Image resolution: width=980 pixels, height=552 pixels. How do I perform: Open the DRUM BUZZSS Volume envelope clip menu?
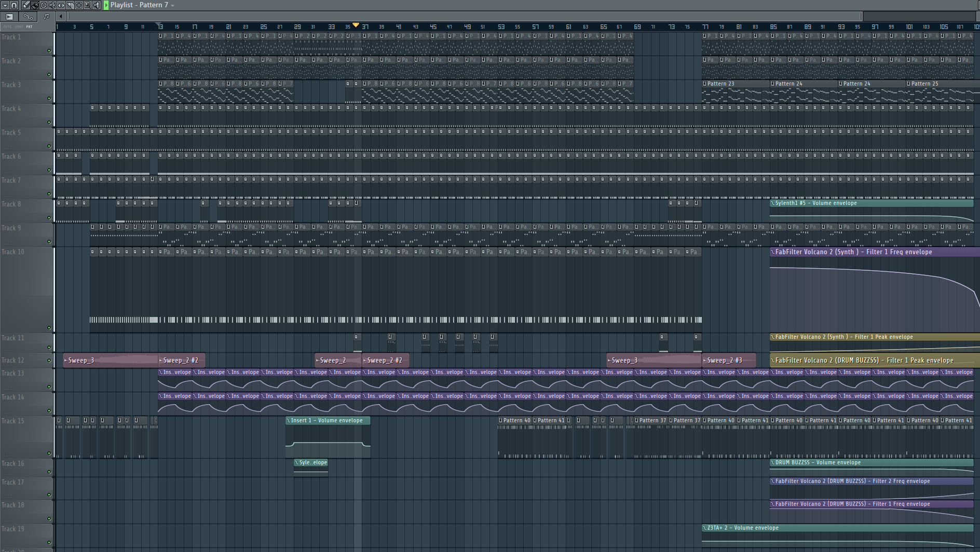(772, 462)
